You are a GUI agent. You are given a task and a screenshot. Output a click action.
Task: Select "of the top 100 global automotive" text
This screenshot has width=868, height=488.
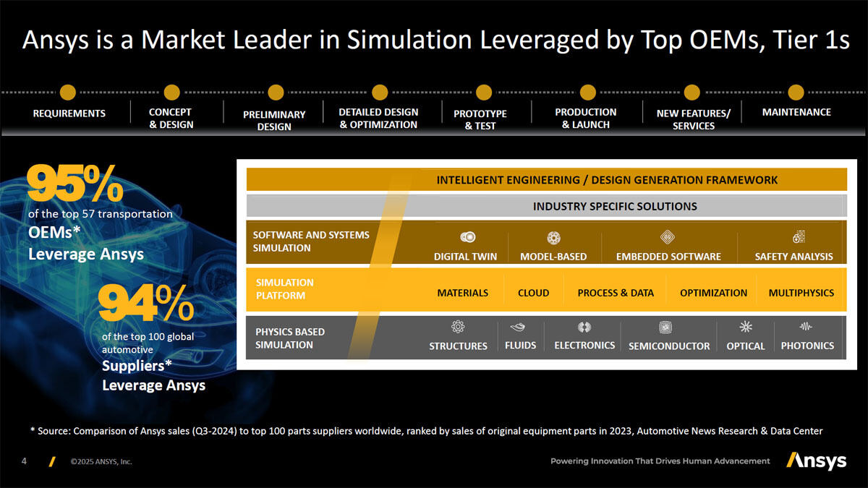(148, 343)
